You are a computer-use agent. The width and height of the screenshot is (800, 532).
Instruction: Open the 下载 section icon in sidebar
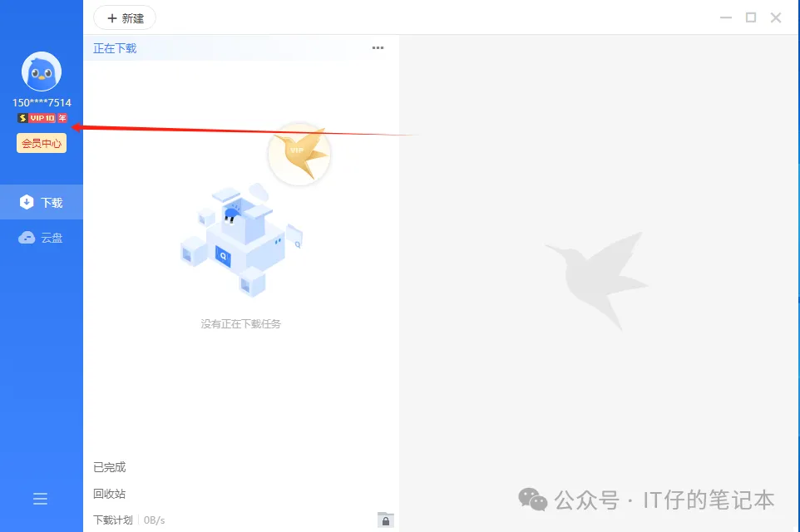[x=27, y=202]
